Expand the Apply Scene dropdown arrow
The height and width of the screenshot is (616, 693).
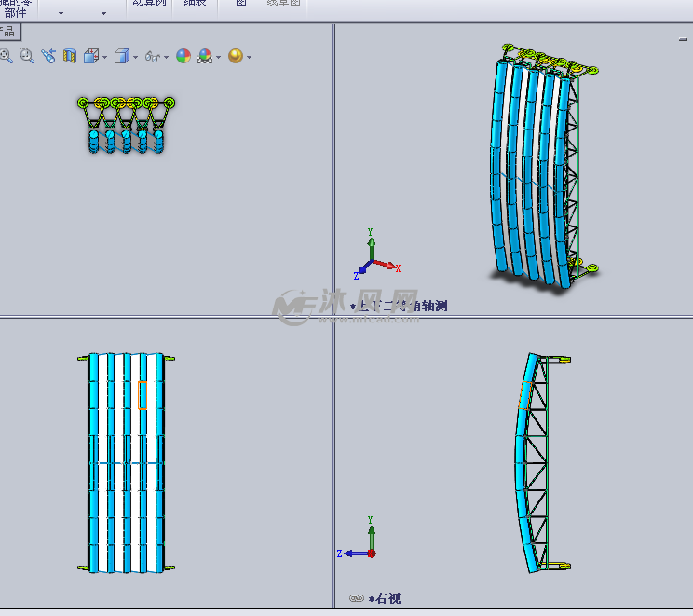click(218, 57)
